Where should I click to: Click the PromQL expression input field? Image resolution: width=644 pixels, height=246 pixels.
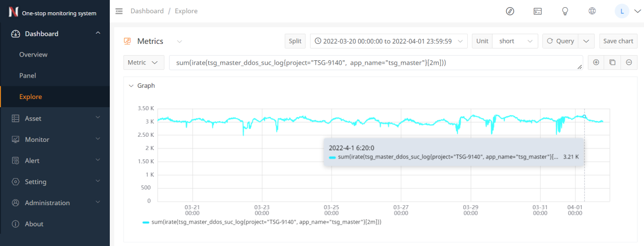pyautogui.click(x=375, y=62)
